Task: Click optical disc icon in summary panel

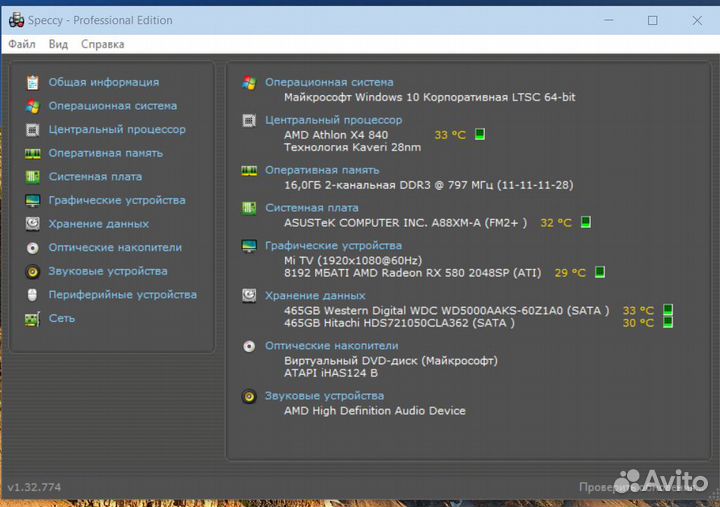Action: coord(249,346)
